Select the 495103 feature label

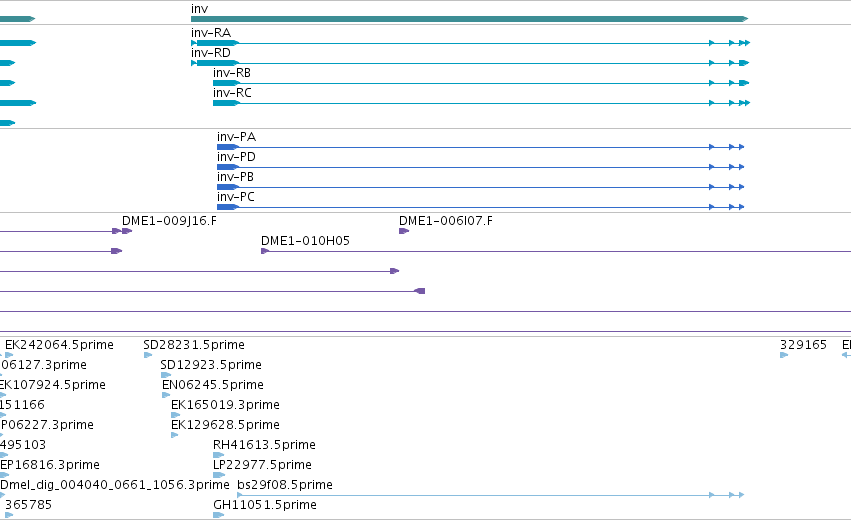pyautogui.click(x=23, y=445)
